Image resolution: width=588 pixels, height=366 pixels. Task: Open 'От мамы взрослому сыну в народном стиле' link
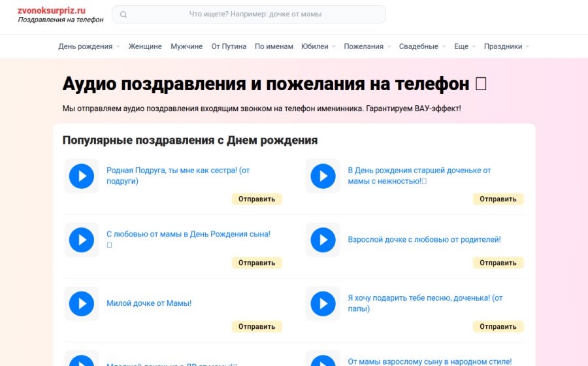click(429, 361)
